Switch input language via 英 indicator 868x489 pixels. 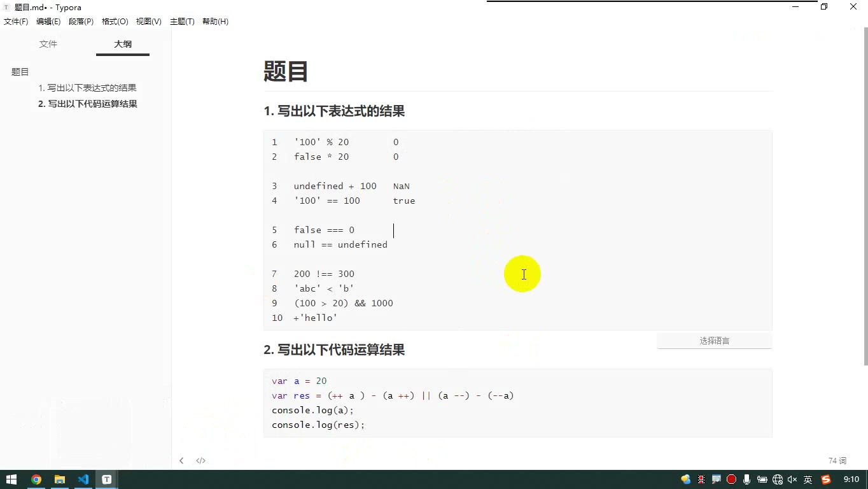pyautogui.click(x=808, y=479)
